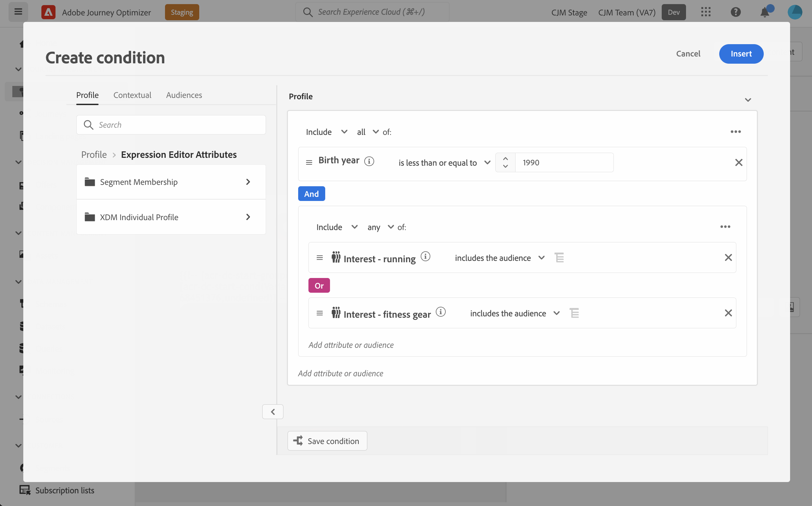Open the notifications bell
This screenshot has width=812, height=506.
point(764,12)
